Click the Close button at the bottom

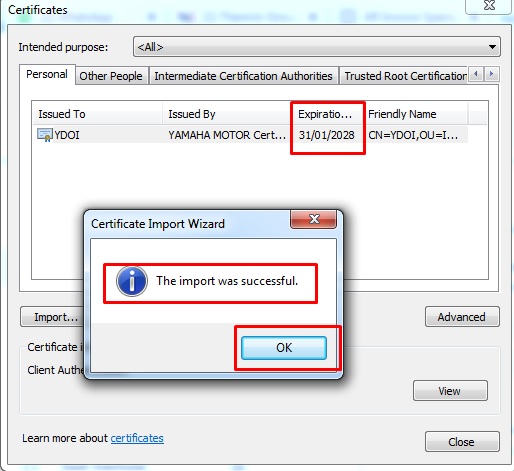[462, 442]
